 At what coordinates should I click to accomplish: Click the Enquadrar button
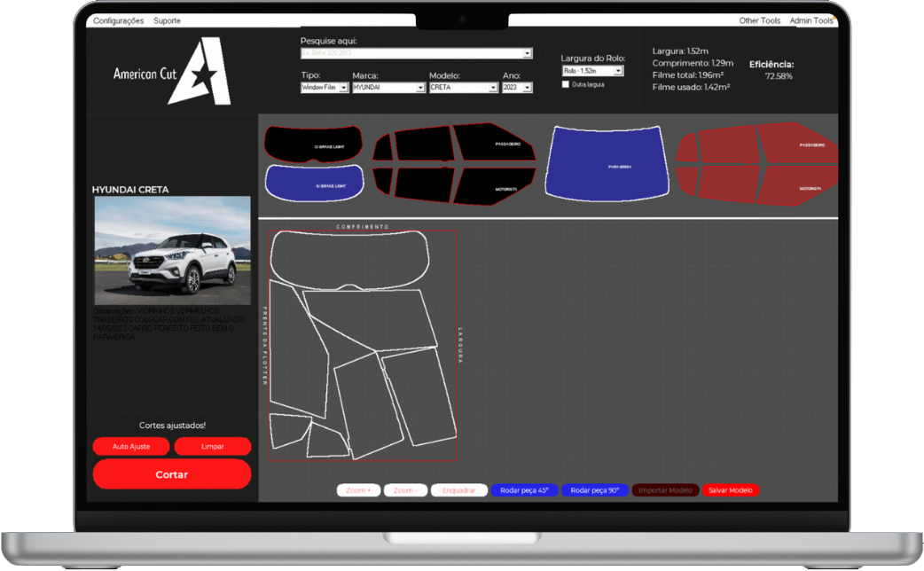pos(459,490)
